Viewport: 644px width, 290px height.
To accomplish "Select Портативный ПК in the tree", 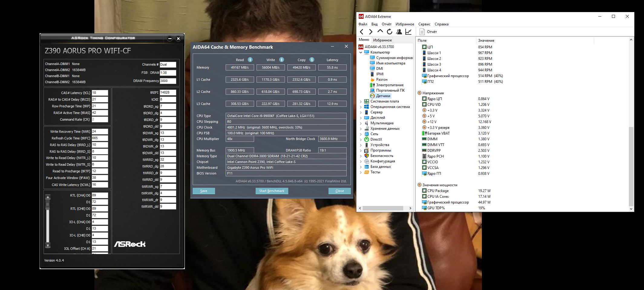I will (391, 90).
